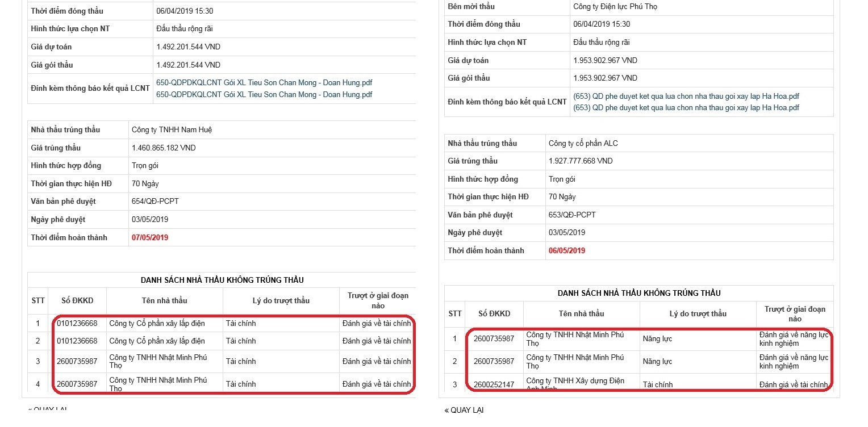Viewport: 868px width, 427px height.
Task: Select 70 Ngày duration in right panel
Action: click(562, 197)
